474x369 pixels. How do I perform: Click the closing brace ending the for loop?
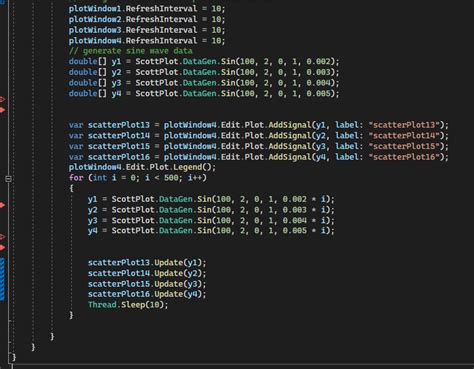[71, 315]
